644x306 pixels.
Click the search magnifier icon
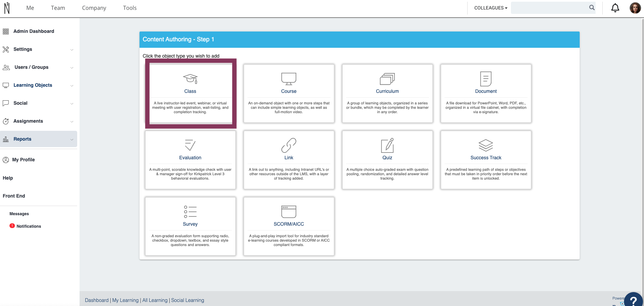tap(592, 7)
